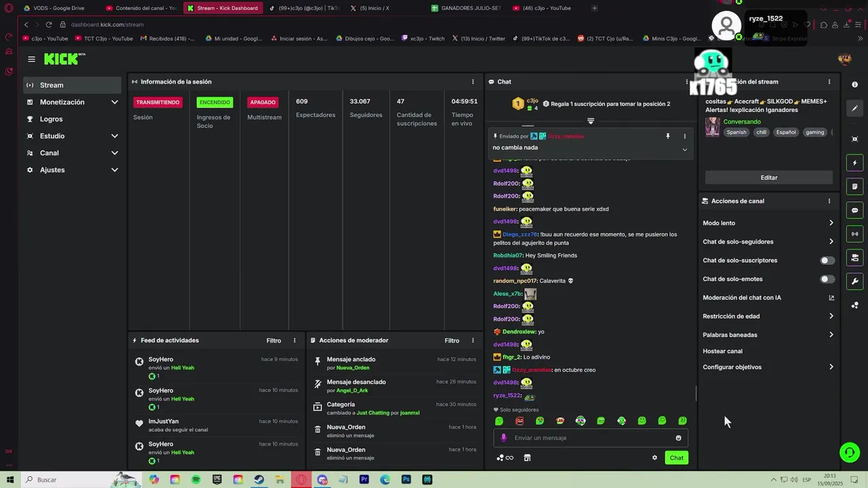
Task: Open Información de la sesión options menu
Action: [x=473, y=81]
